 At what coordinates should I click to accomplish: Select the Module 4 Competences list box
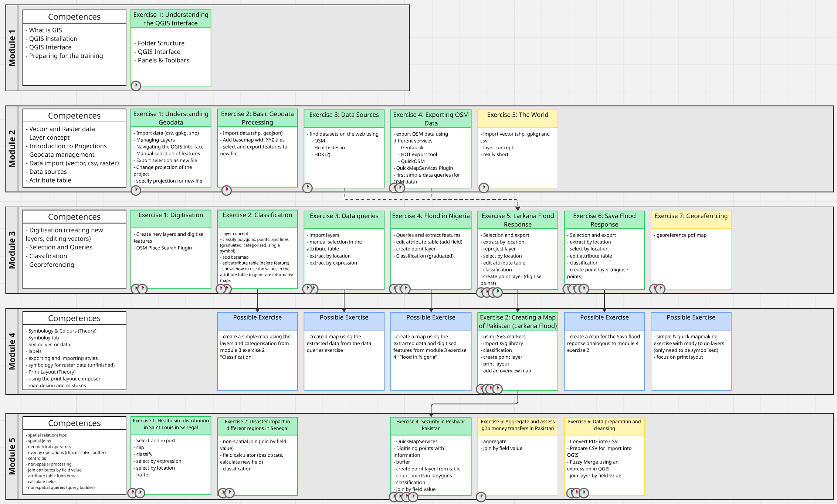pos(74,357)
